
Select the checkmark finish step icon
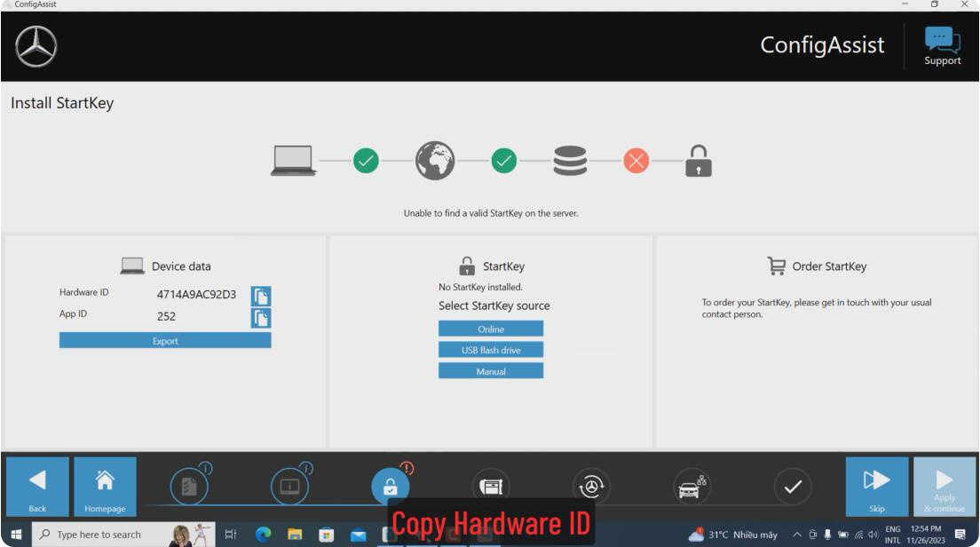coord(793,487)
